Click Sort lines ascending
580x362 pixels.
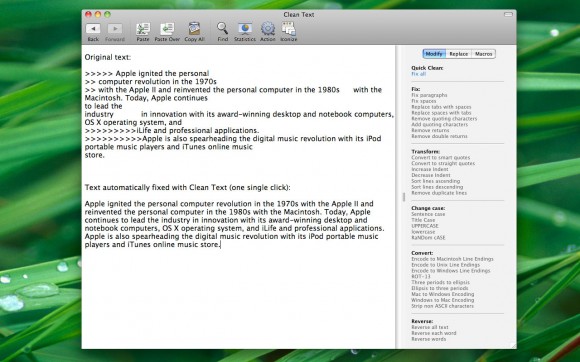436,181
